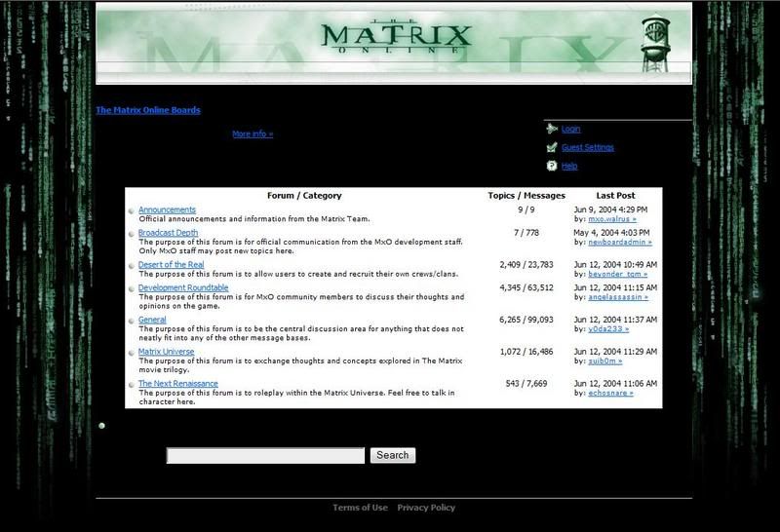Open the Help link
This screenshot has width=780, height=532.
[x=569, y=166]
